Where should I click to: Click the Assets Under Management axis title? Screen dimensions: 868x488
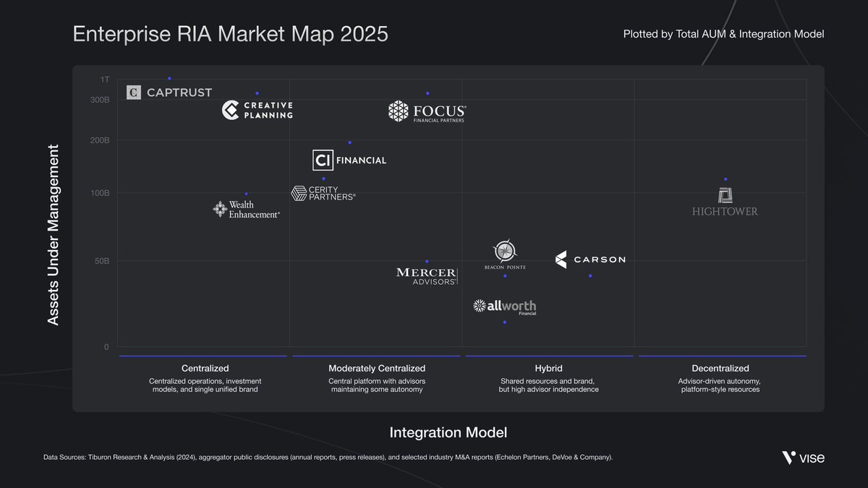point(54,234)
